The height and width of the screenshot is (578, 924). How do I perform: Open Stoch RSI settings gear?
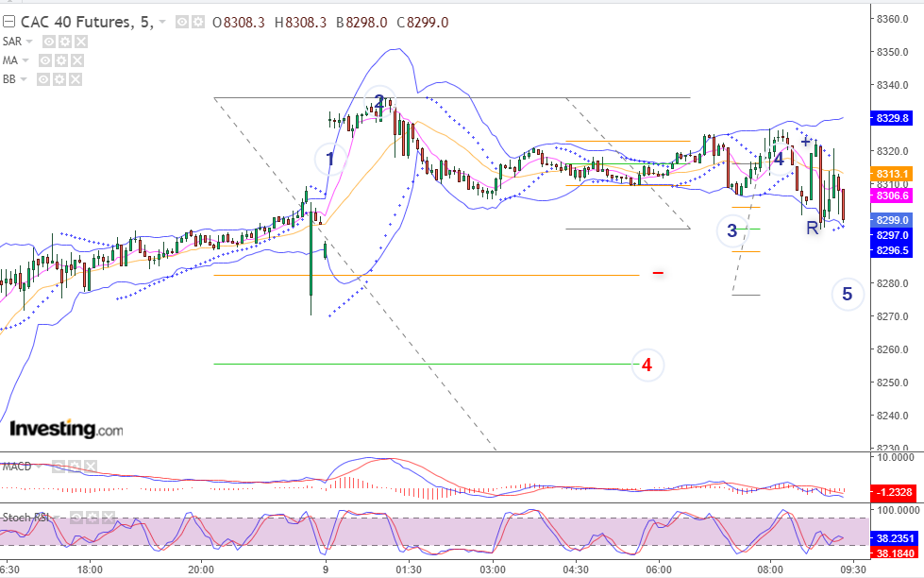(x=92, y=518)
